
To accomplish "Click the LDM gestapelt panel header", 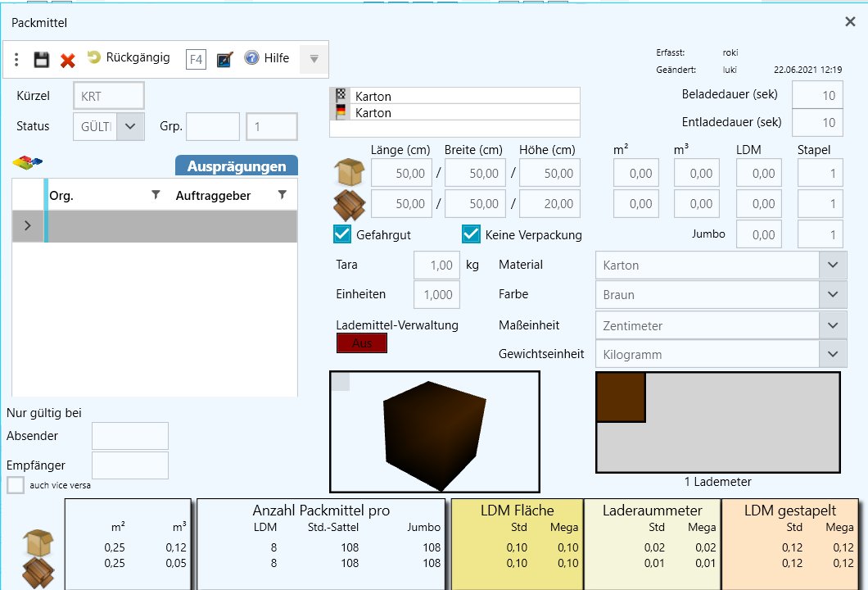I will 790,511.
